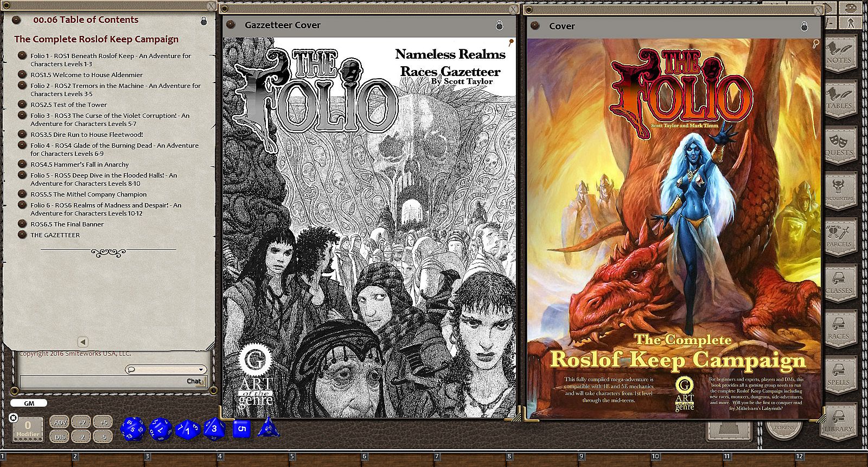Open link icon for Folio 4 - ROS4 entry

22,145
